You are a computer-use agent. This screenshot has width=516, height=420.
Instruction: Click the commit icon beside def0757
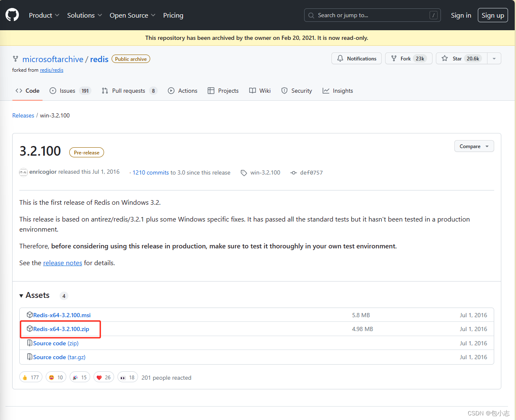tap(294, 172)
